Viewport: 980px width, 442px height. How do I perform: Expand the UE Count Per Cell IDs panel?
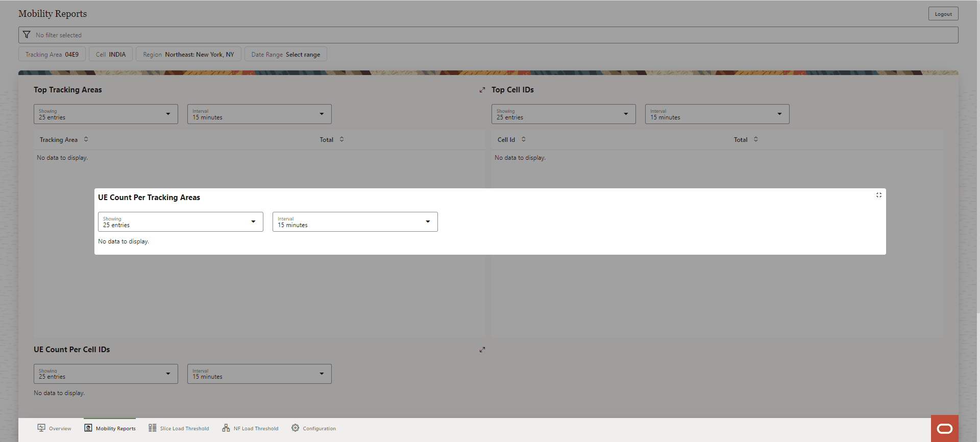click(x=482, y=350)
